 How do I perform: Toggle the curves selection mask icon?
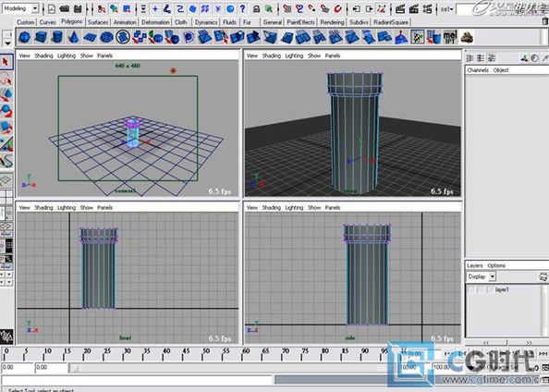tap(180, 8)
